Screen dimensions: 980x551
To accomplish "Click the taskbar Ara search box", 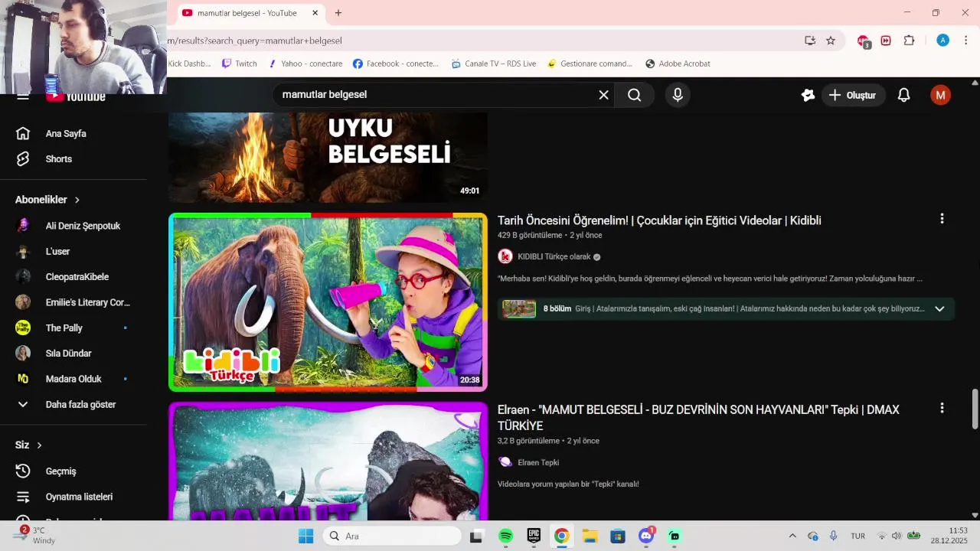I will pos(392,536).
